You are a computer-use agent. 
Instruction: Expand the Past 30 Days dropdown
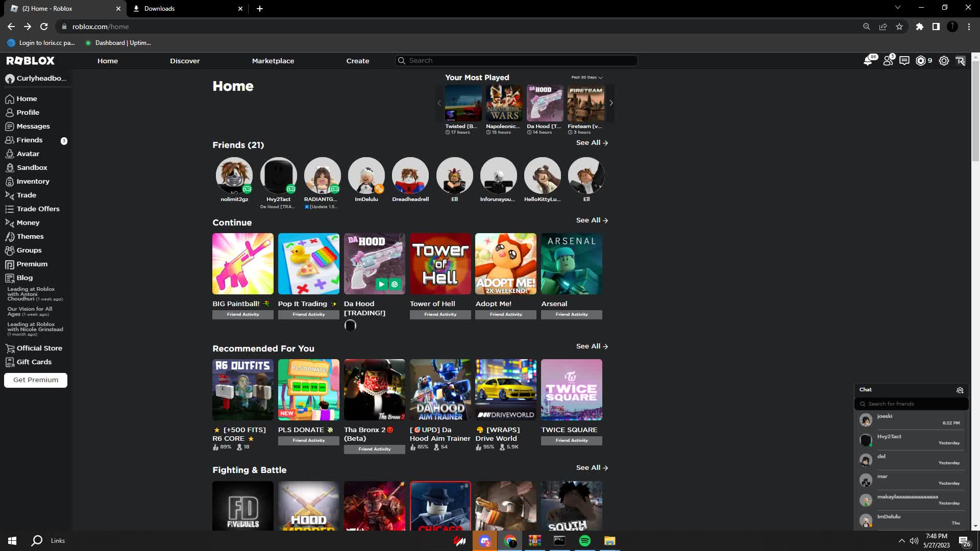(x=587, y=78)
